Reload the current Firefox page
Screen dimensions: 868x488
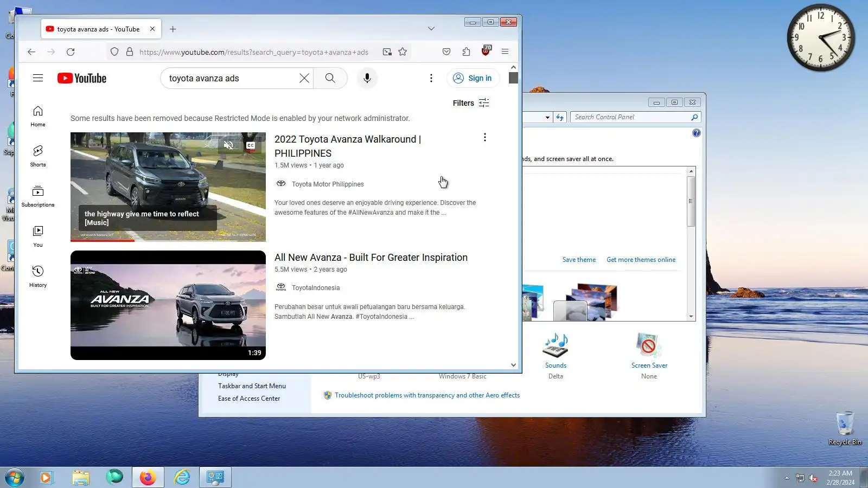click(71, 52)
